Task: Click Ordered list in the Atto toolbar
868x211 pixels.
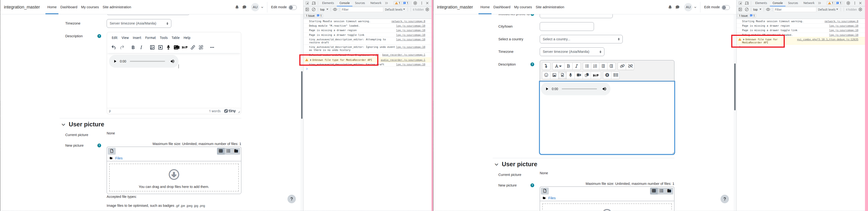Action: point(595,66)
